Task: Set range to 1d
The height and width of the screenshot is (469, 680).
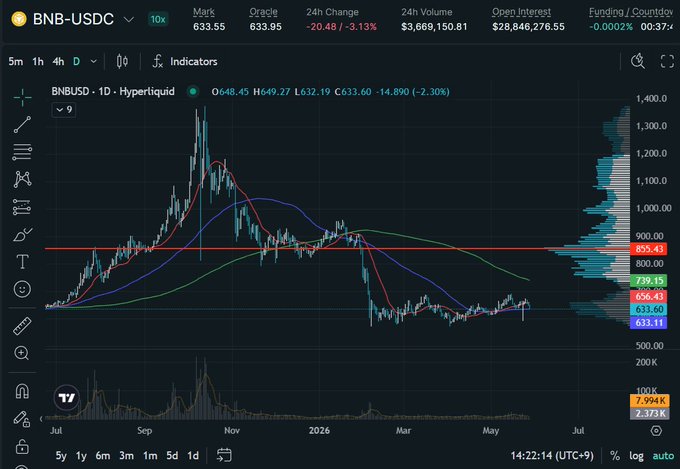Action: point(193,456)
